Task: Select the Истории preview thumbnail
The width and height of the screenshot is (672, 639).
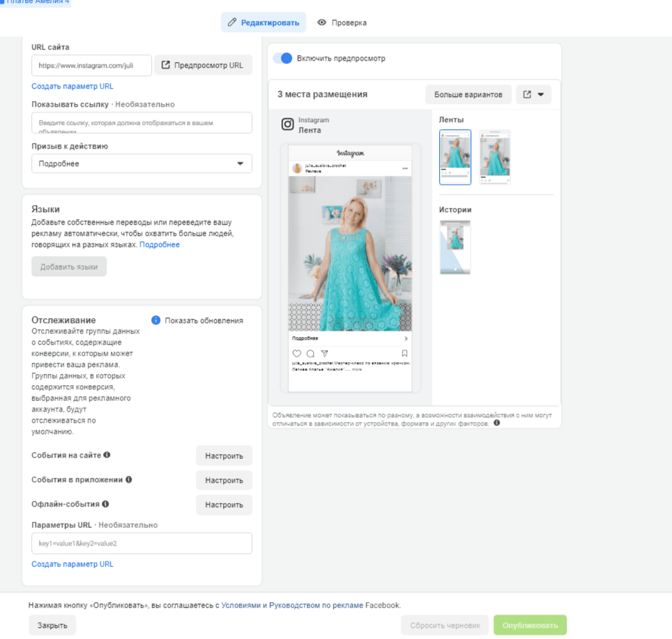Action: click(455, 247)
